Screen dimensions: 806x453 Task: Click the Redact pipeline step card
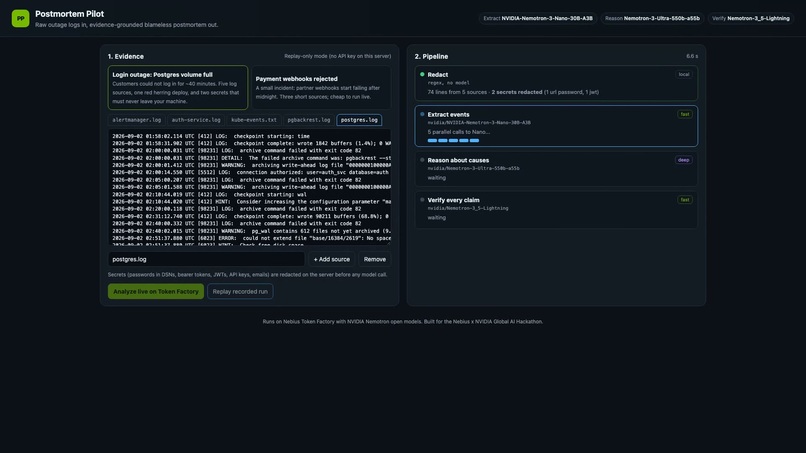(x=556, y=83)
